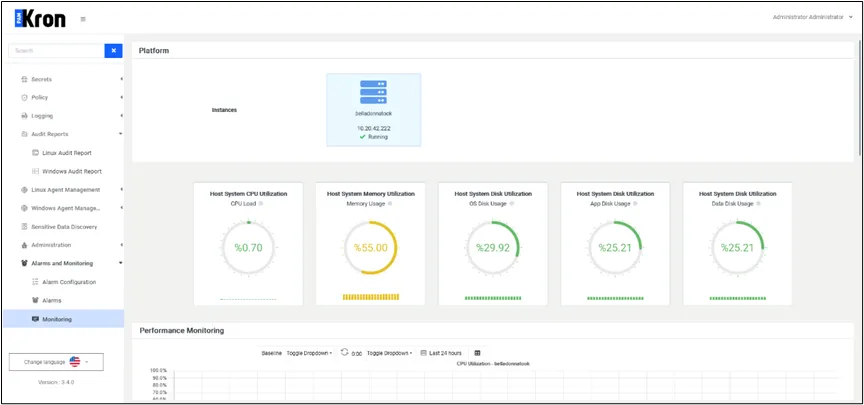Expand the Secrets menu chevron

coord(121,79)
